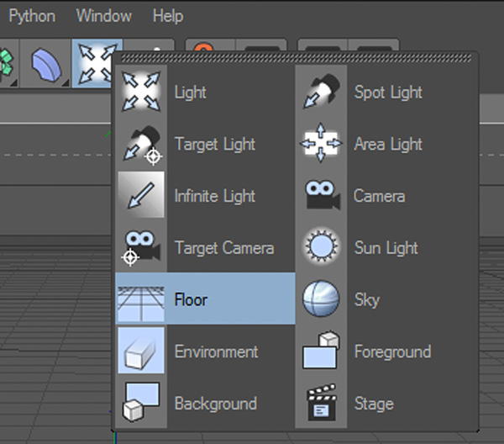This screenshot has width=504, height=444.
Task: Click the Light entry label
Action: point(190,92)
